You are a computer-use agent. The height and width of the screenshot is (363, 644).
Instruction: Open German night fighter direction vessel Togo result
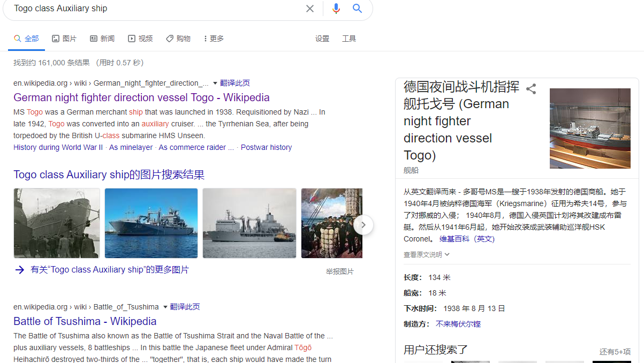(141, 97)
